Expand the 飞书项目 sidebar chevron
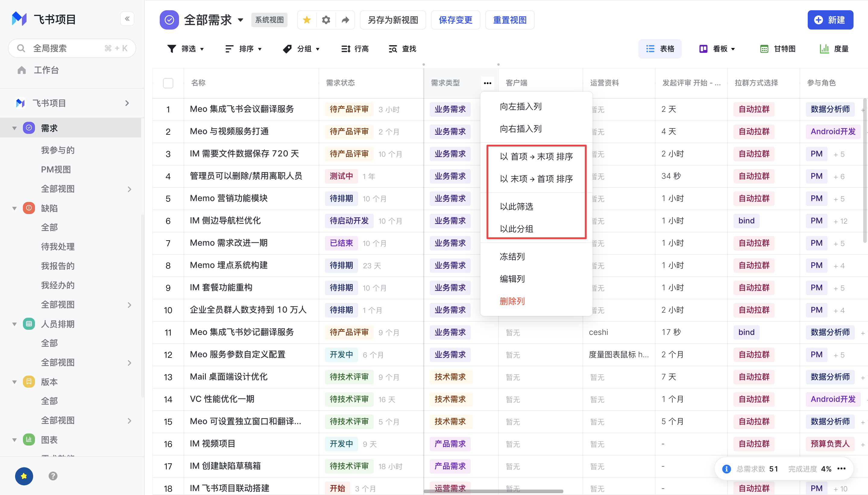Viewport: 868px width, 495px height. click(x=127, y=103)
